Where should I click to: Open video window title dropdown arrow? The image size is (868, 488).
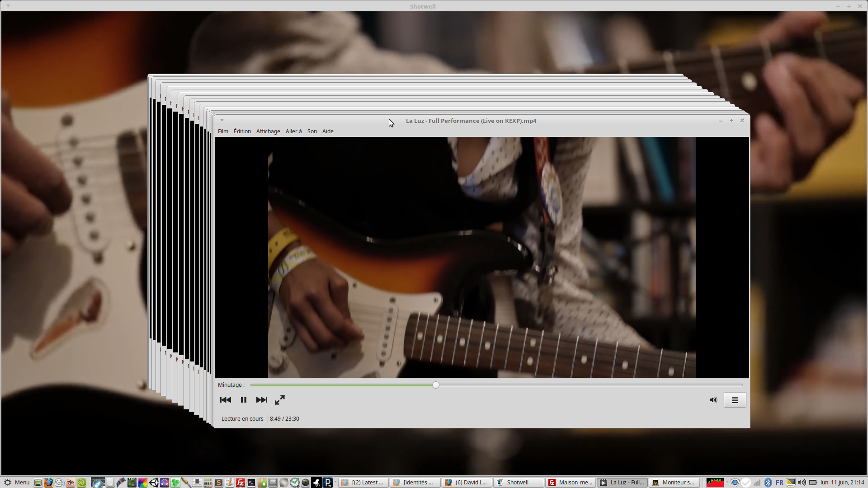[x=222, y=120]
